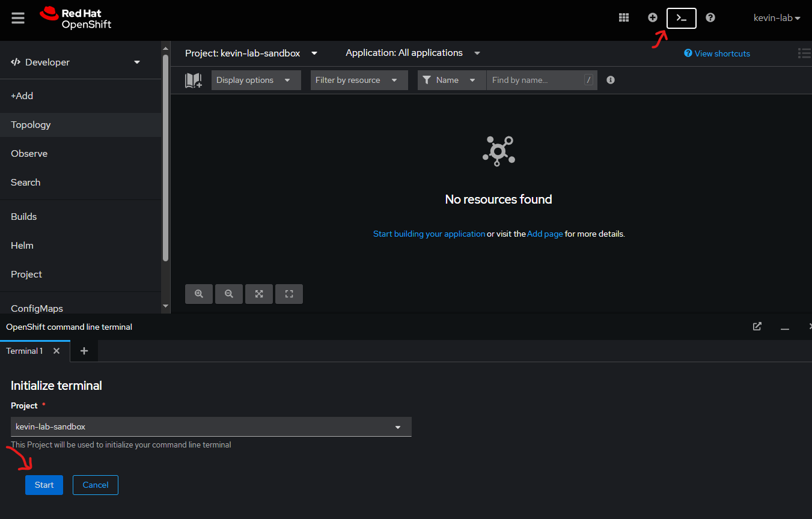
Task: Go to Observe section
Action: coord(81,154)
